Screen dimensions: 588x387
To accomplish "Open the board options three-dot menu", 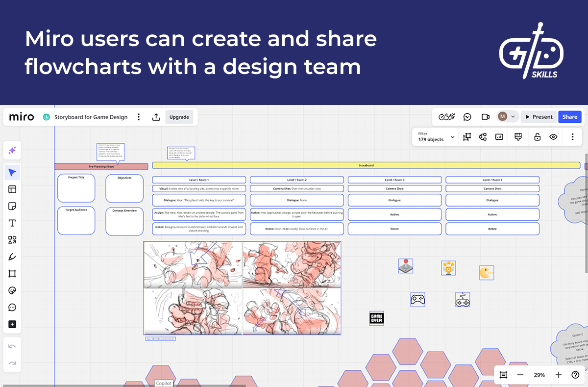I will tap(139, 117).
